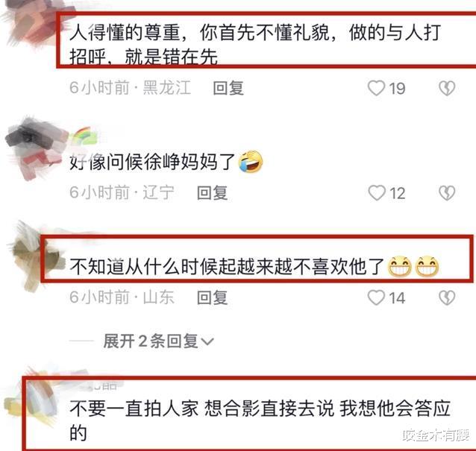Image resolution: width=476 pixels, height=451 pixels.
Task: Open avatar of the 徐峥妈妈 commenter
Action: point(34,148)
